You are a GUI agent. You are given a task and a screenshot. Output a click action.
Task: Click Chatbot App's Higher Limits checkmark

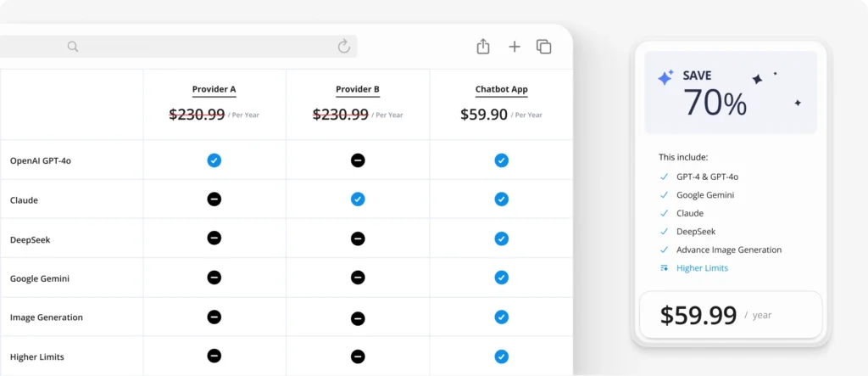tap(502, 356)
